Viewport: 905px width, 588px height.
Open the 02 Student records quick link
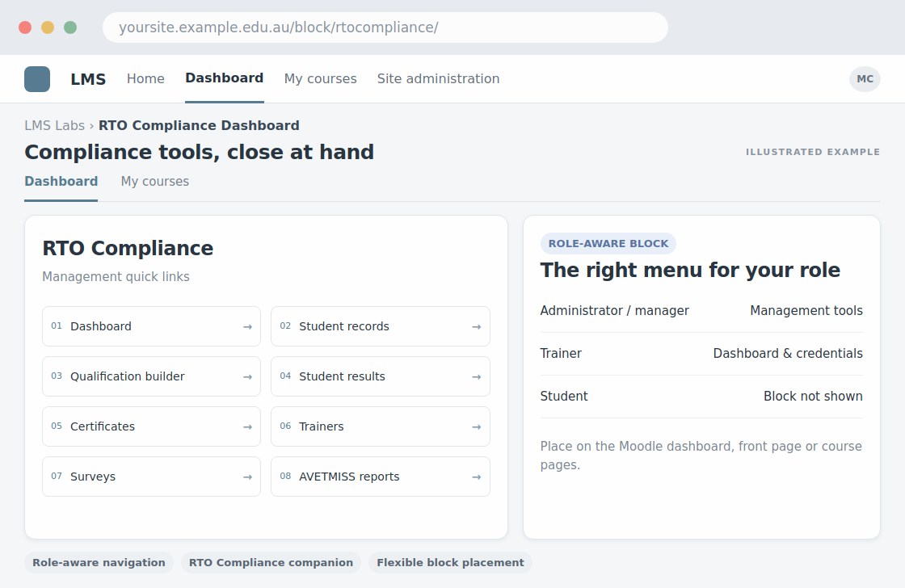click(381, 326)
